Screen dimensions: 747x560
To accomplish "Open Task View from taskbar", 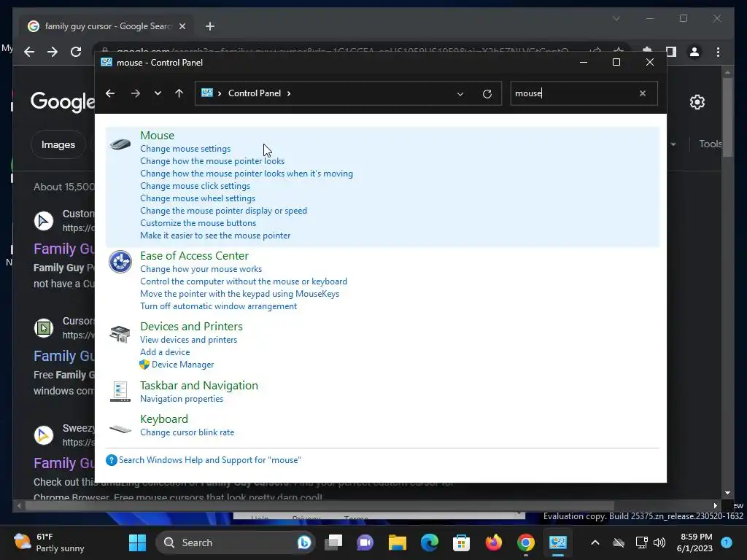I will [333, 542].
